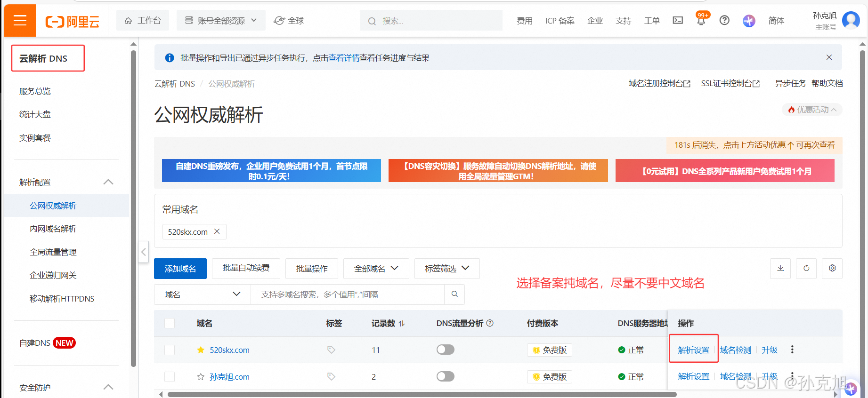Image resolution: width=868 pixels, height=398 pixels.
Task: Click the star icon beside 520skx.com
Action: click(201, 350)
